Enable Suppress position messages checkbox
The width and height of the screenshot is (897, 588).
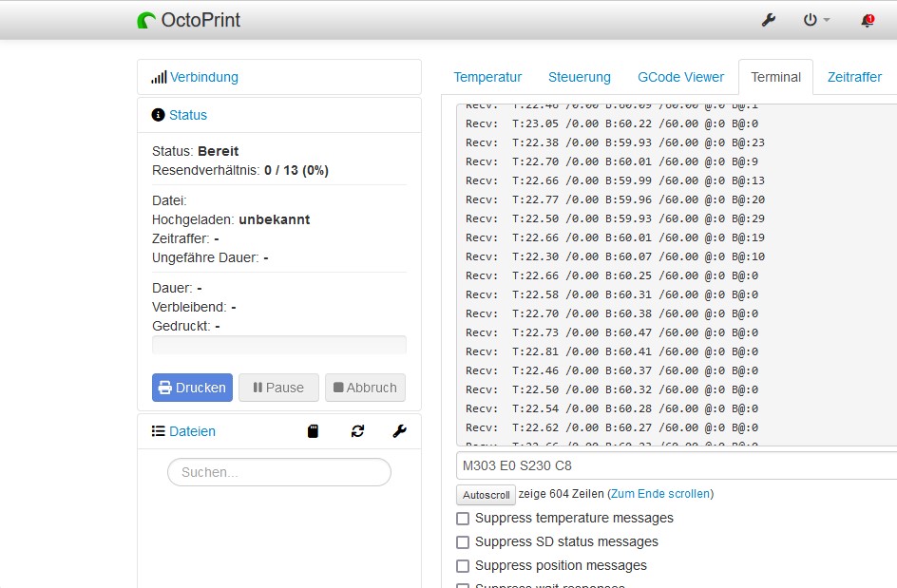tap(463, 566)
